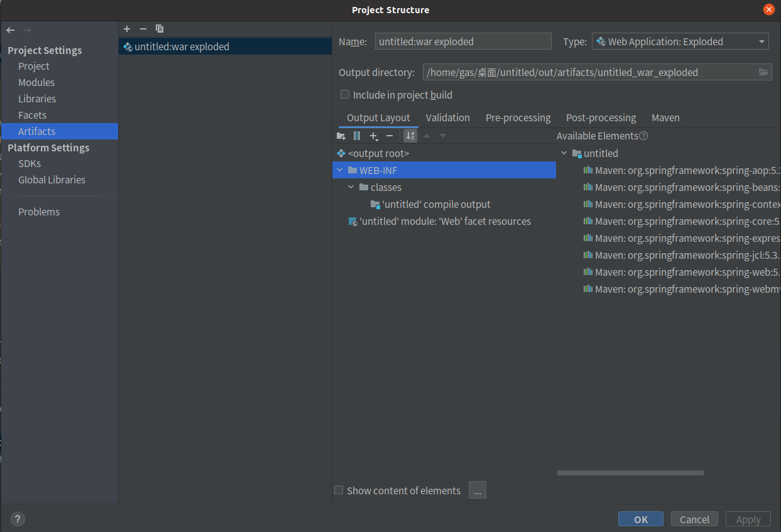The width and height of the screenshot is (781, 532).
Task: Open Project settings section
Action: click(34, 66)
